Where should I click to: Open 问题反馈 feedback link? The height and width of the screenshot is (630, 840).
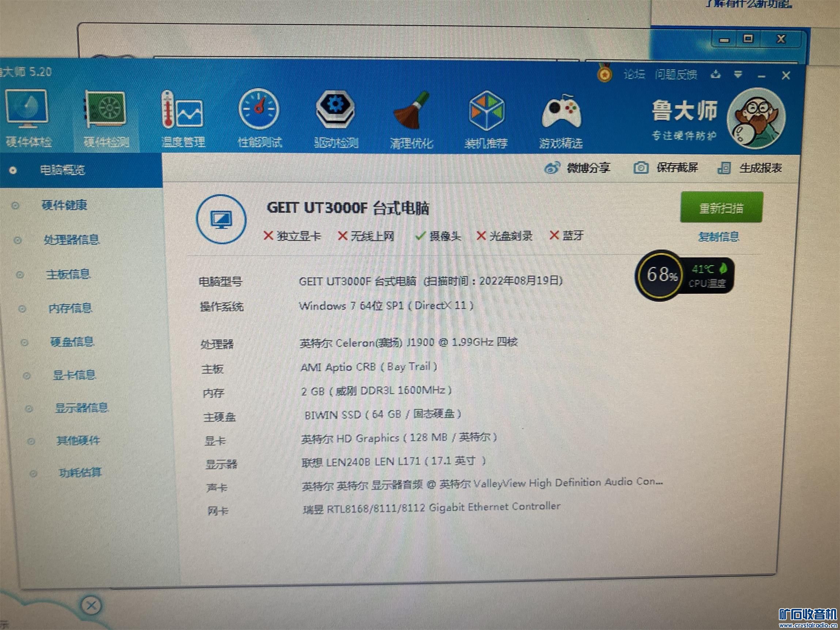(676, 75)
